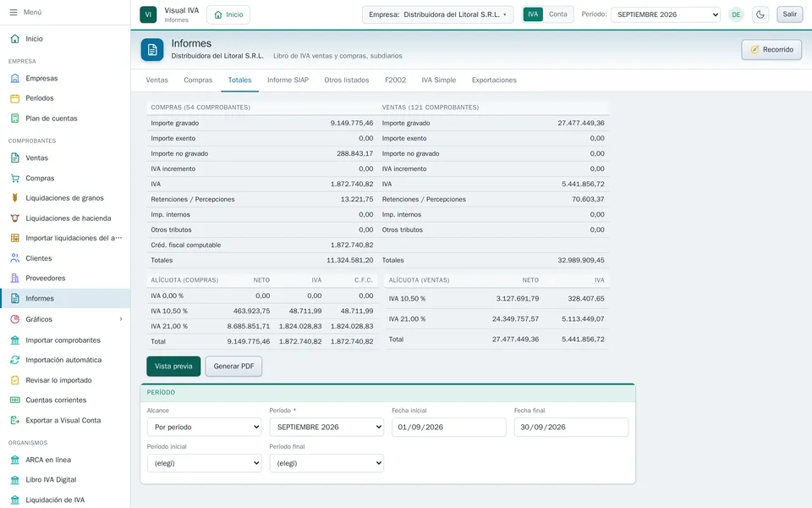Click the hamburger Menú icon

[14, 12]
